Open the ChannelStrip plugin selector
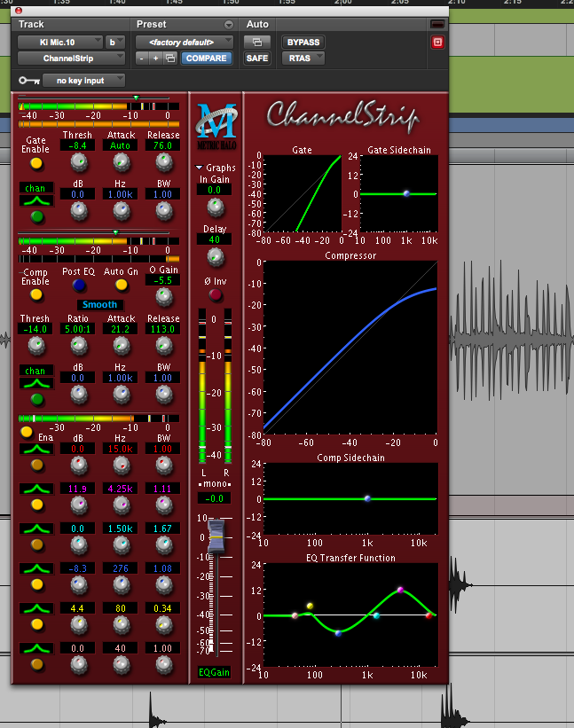The image size is (574, 728). click(71, 59)
